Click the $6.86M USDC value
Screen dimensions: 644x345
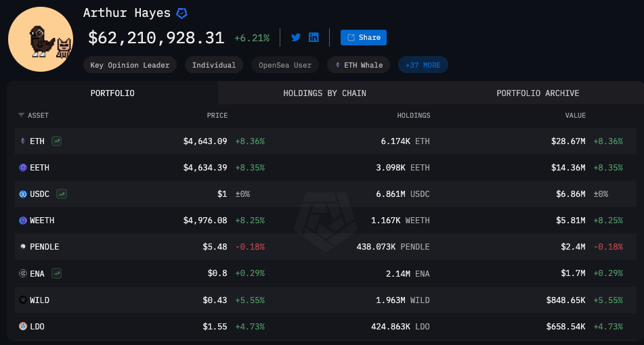[570, 194]
